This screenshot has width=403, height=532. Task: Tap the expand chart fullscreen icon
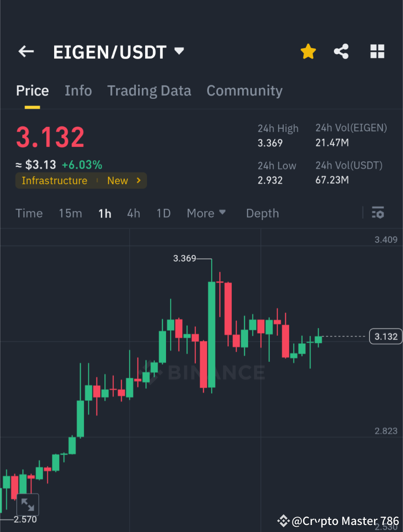tap(28, 504)
